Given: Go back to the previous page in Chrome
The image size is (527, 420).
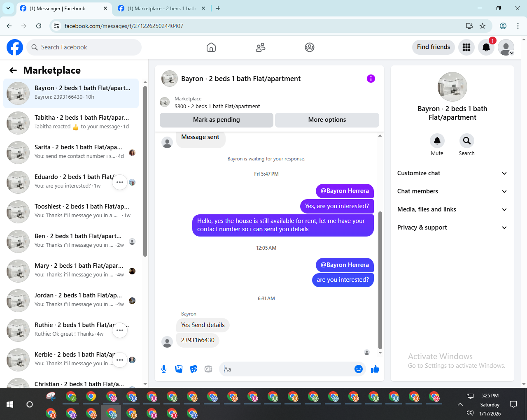Looking at the screenshot, I should (x=9, y=26).
